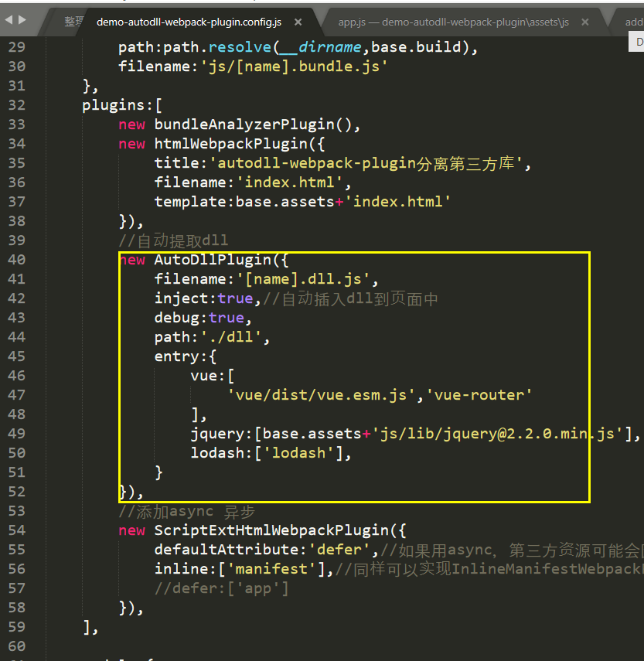Click './dll' path string

[x=231, y=337]
